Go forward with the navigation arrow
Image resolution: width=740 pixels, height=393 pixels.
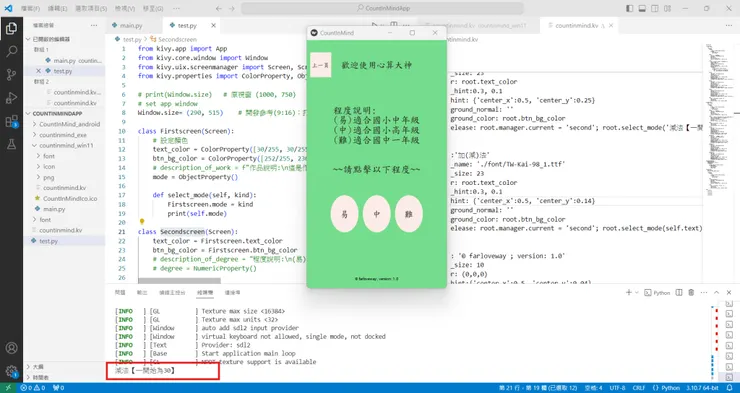pyautogui.click(x=231, y=8)
